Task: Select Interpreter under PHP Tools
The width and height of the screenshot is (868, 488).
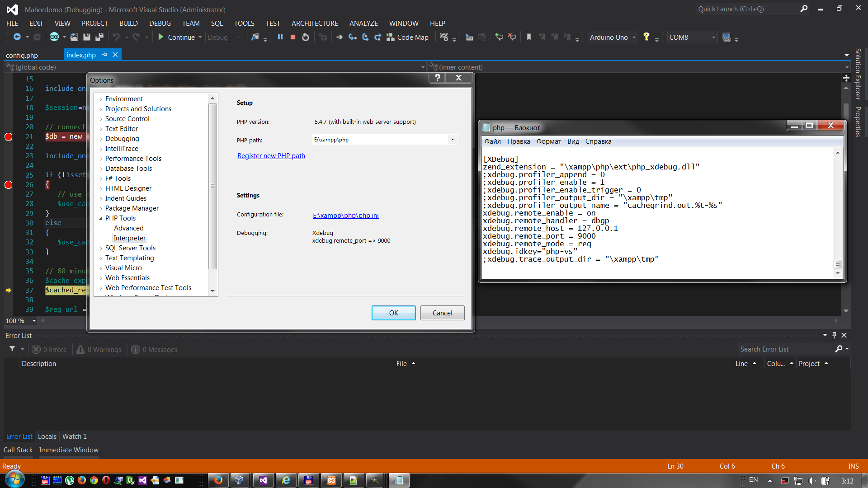Action: pyautogui.click(x=130, y=238)
